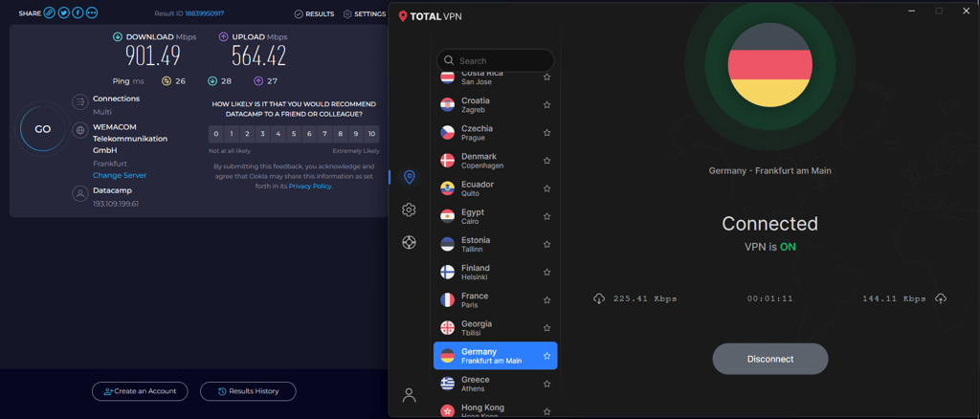Viewport: 980px width, 419px height.
Task: Select Ecuador Quito server
Action: coord(496,188)
